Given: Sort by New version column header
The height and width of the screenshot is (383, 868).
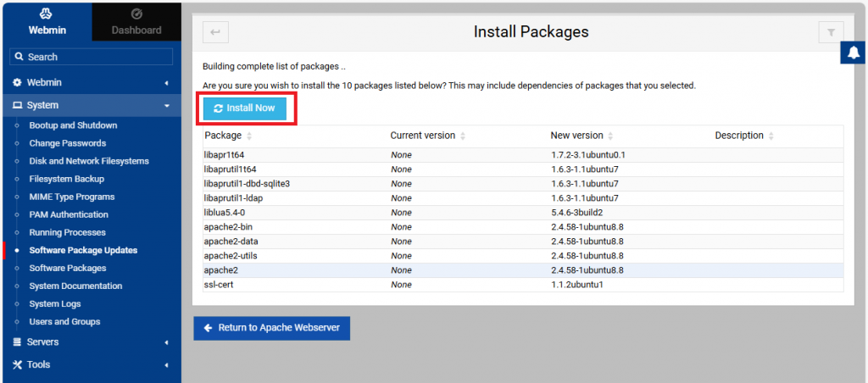Looking at the screenshot, I should click(x=576, y=136).
